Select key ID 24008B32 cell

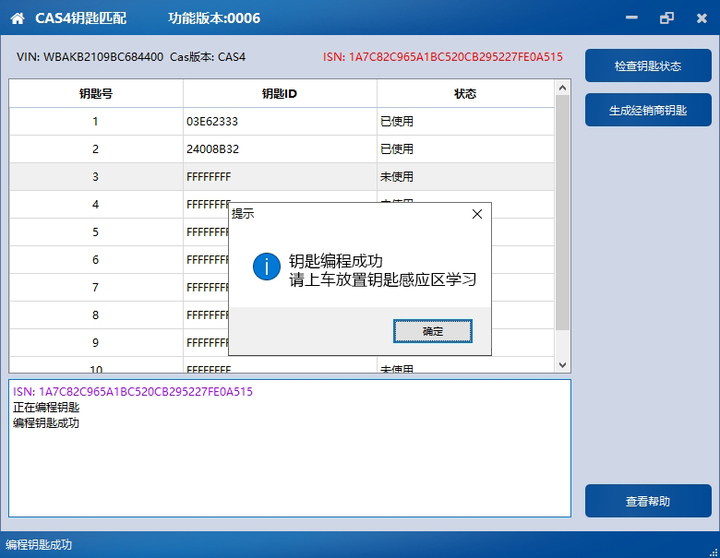(280, 149)
